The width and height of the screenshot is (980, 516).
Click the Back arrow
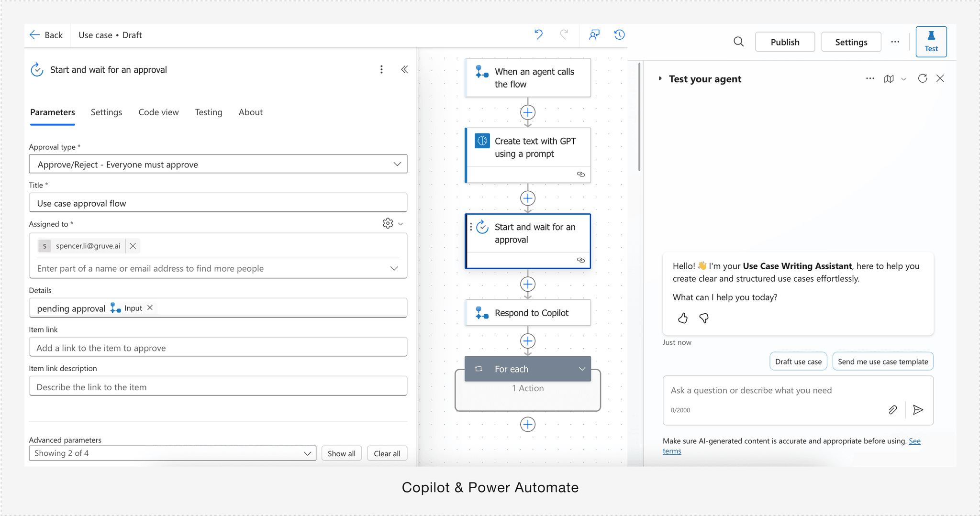(34, 35)
